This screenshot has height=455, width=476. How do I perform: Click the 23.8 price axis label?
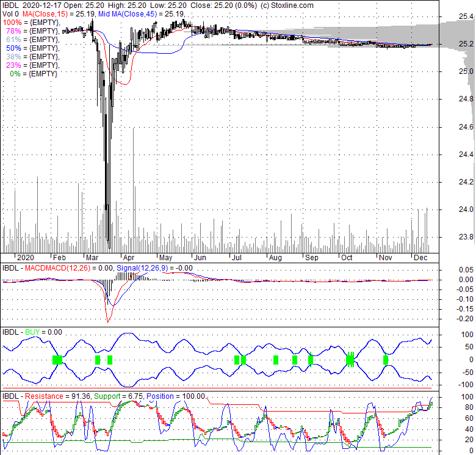point(466,237)
